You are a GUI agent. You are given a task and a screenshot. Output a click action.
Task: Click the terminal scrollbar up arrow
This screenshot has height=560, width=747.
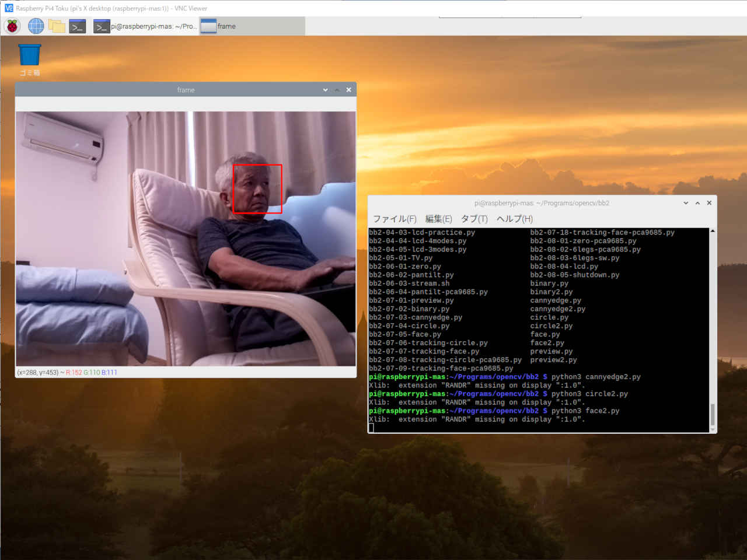click(x=713, y=231)
